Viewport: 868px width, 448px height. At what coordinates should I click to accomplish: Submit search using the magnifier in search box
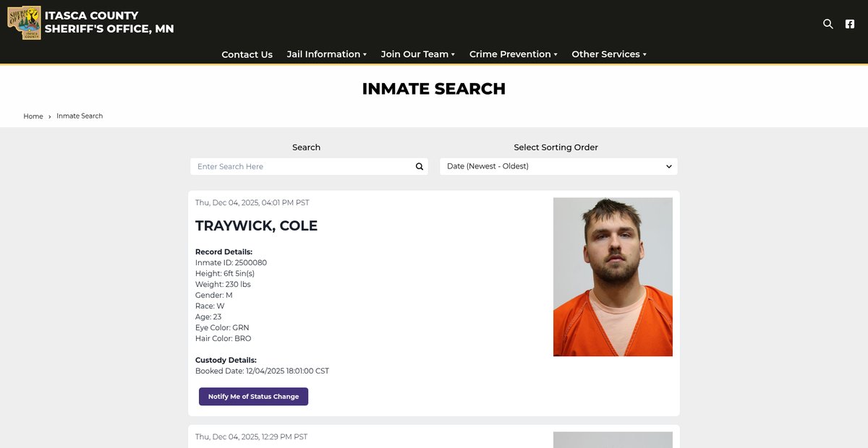[x=420, y=166]
